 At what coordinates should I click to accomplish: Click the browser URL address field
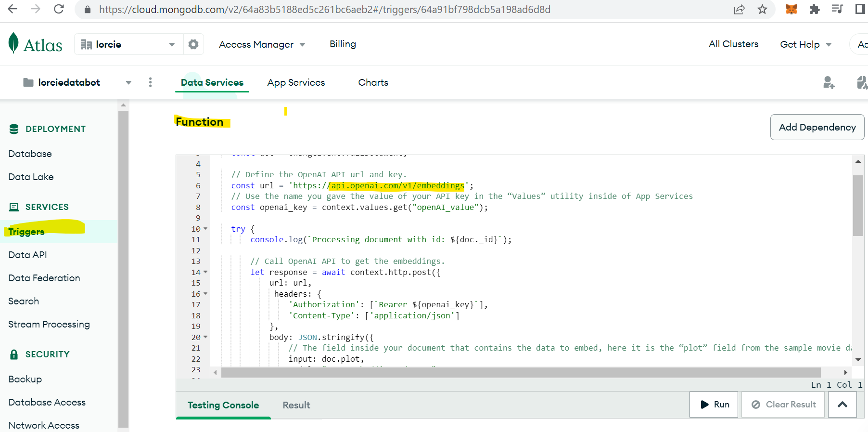[x=324, y=10]
